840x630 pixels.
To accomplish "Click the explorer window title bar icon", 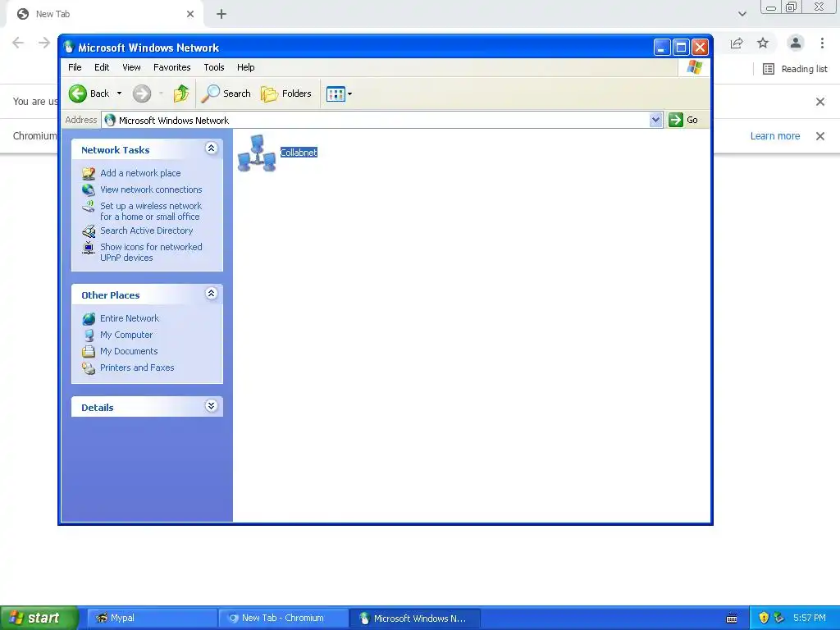I will click(69, 47).
